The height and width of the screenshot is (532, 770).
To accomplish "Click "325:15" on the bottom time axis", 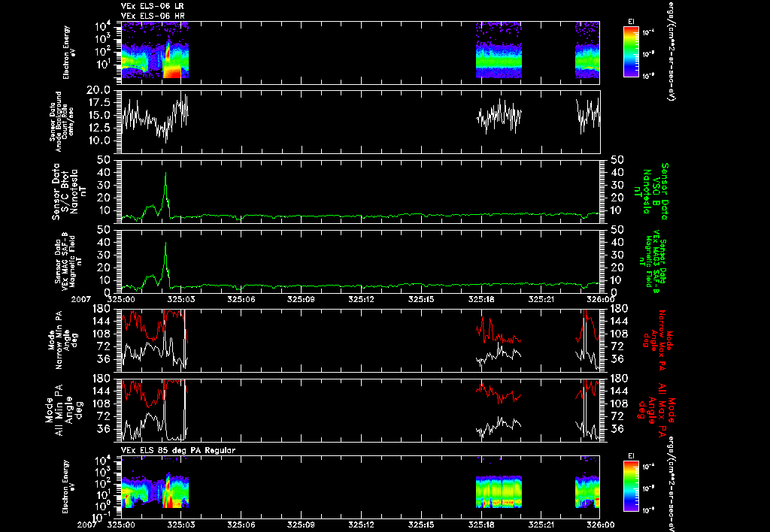I will tap(421, 524).
